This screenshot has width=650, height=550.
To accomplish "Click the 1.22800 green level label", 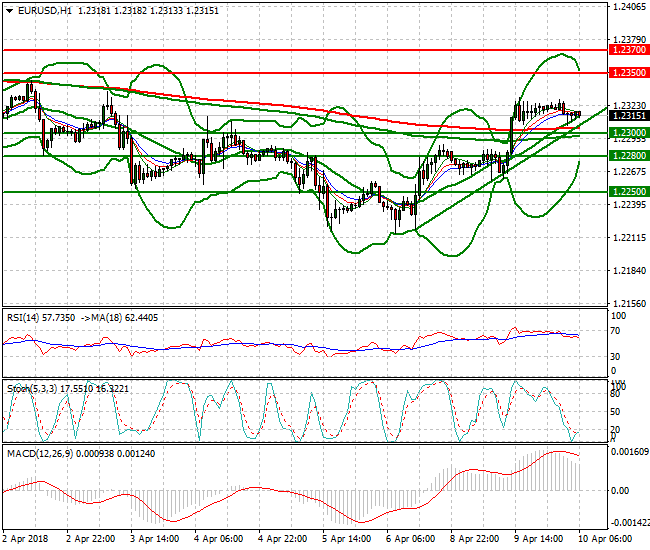I will [629, 155].
